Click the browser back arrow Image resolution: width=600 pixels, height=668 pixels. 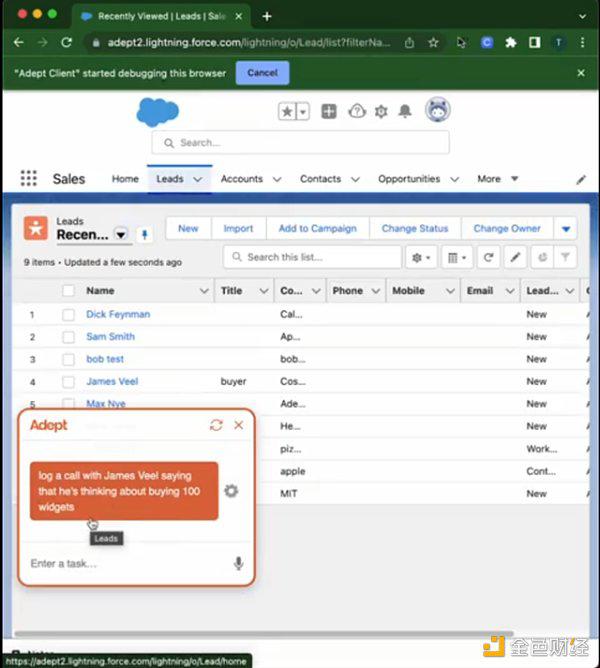click(18, 42)
